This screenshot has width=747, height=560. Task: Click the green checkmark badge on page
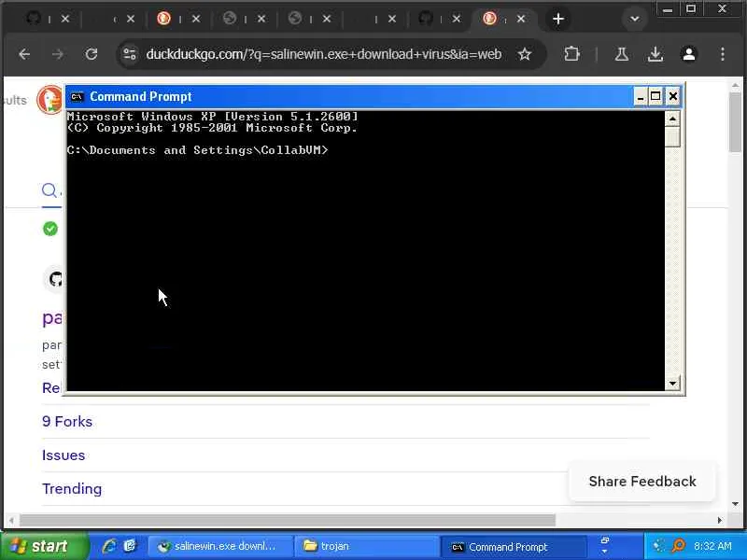pyautogui.click(x=50, y=229)
